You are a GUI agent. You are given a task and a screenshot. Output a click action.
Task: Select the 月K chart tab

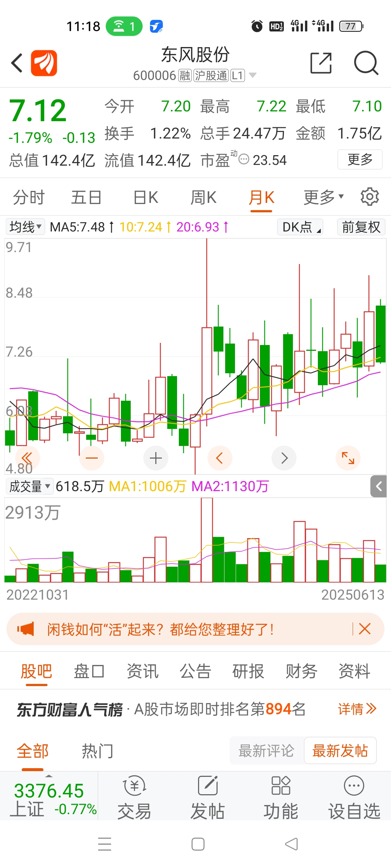point(261,197)
